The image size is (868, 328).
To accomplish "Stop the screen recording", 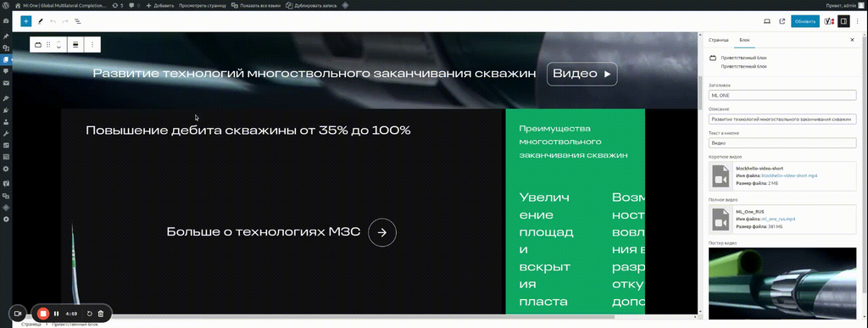I will pos(42,314).
